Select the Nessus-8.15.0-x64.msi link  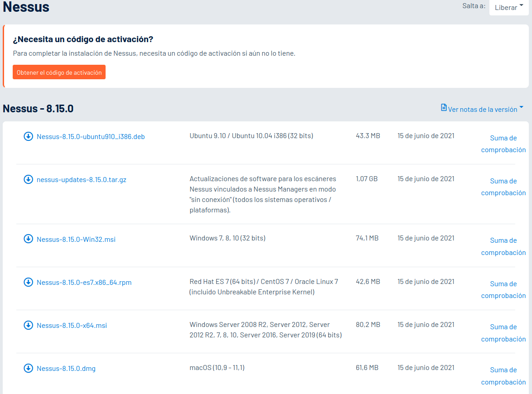tap(72, 326)
